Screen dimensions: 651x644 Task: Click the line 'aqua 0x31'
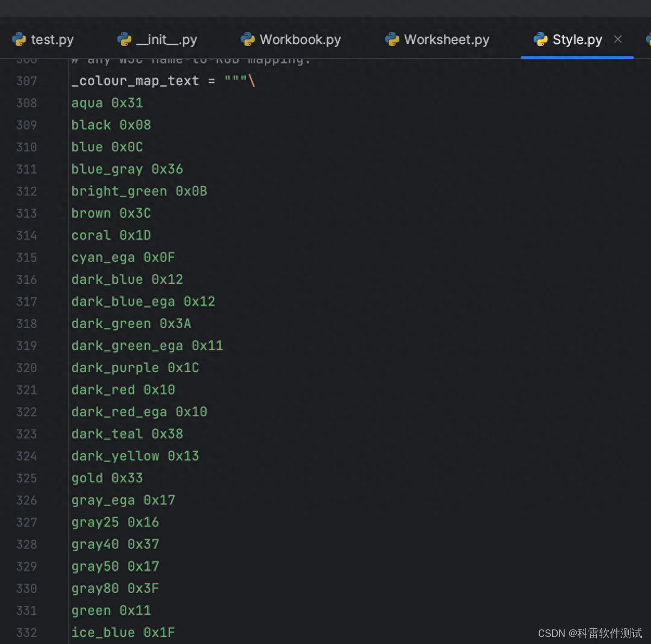107,103
